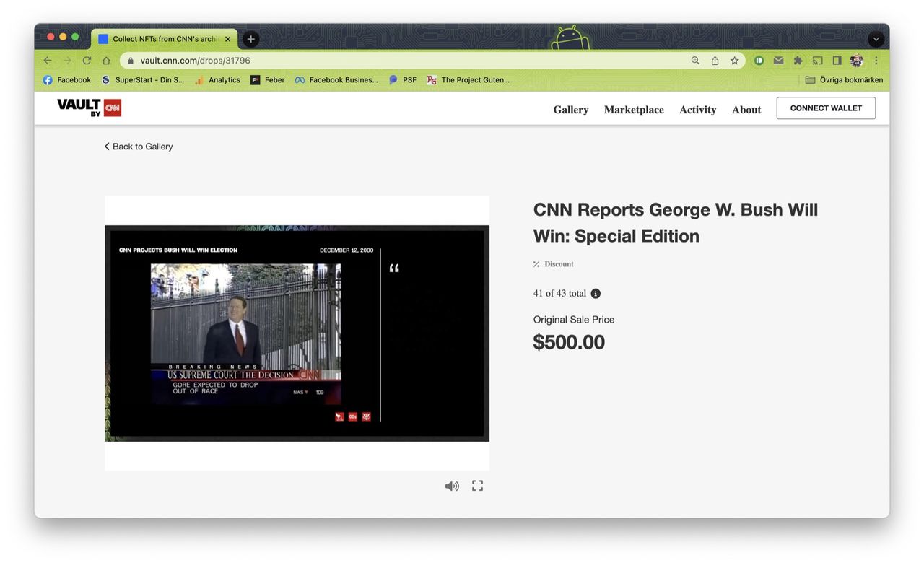
Task: Open a new browser tab
Action: 250,39
